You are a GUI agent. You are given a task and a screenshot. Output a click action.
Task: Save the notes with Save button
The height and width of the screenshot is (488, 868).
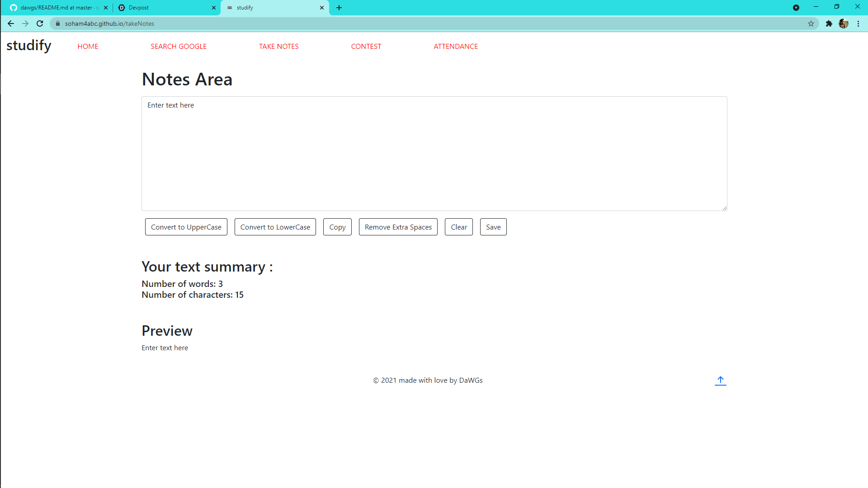[493, 227]
